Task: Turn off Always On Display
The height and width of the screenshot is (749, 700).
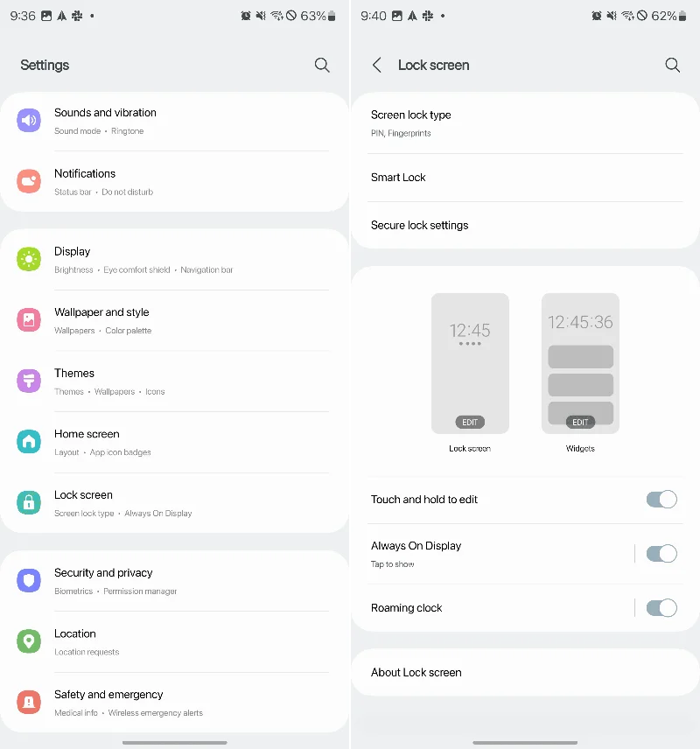Action: click(x=661, y=553)
